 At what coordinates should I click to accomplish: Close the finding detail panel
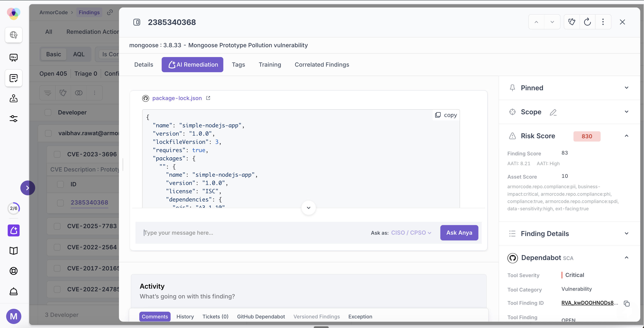(622, 22)
